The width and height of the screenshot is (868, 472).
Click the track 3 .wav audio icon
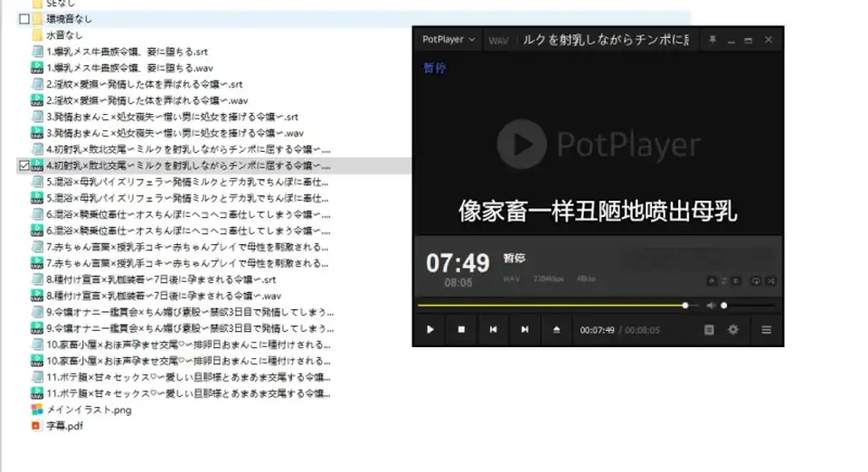point(37,133)
